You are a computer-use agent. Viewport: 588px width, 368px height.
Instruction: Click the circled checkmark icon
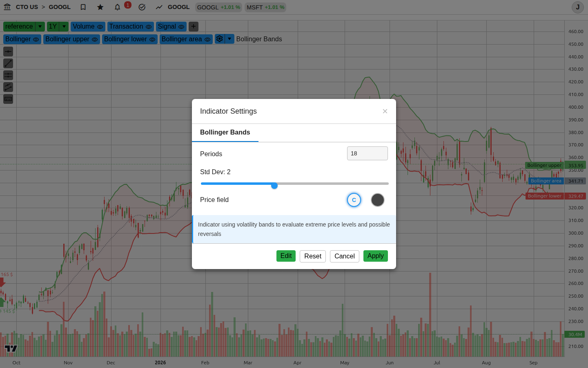142,7
